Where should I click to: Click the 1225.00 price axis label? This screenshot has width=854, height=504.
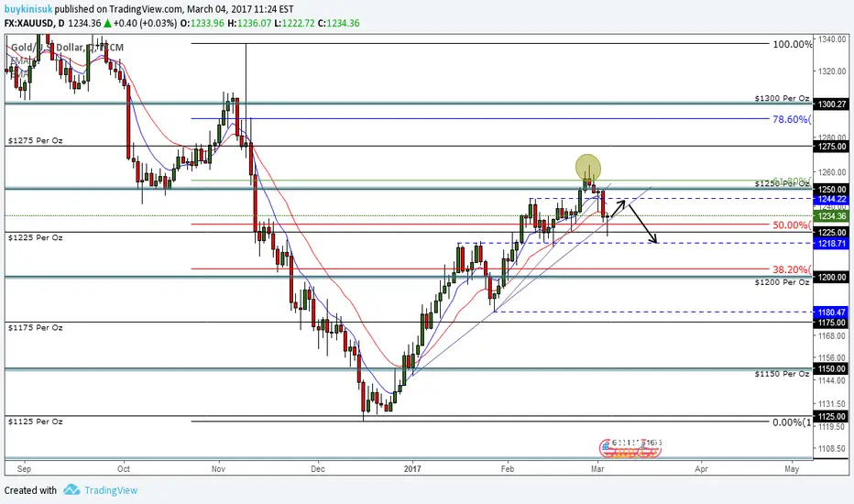coord(830,232)
